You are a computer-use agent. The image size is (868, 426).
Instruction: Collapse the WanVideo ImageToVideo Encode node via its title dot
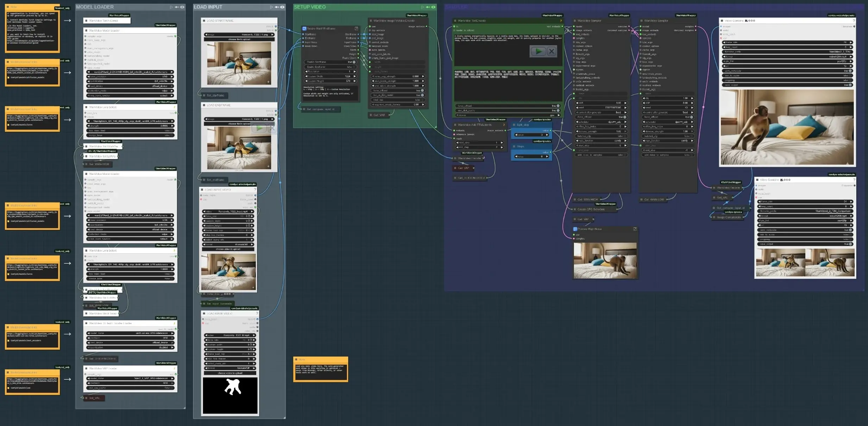click(371, 21)
